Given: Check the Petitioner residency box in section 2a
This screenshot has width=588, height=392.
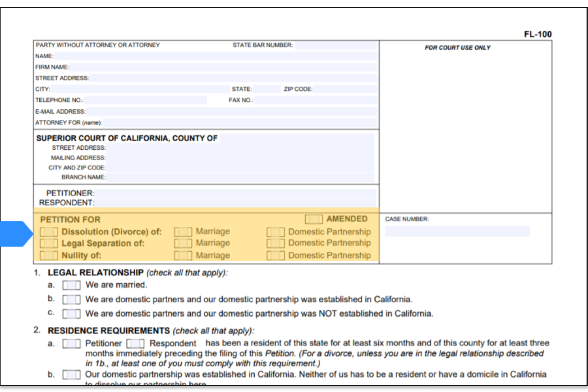Looking at the screenshot, I should pyautogui.click(x=71, y=343).
